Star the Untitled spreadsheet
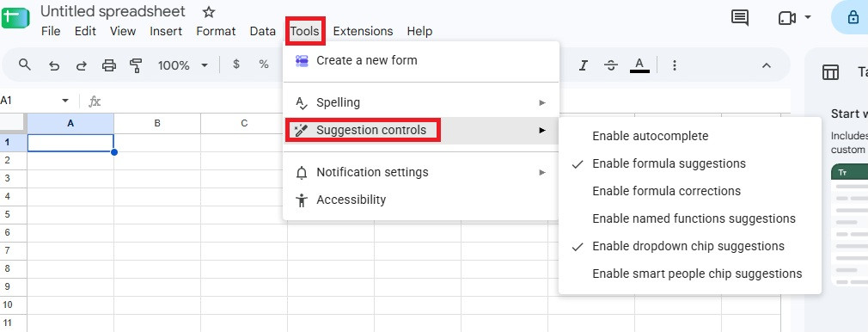This screenshot has width=868, height=332. [x=208, y=12]
